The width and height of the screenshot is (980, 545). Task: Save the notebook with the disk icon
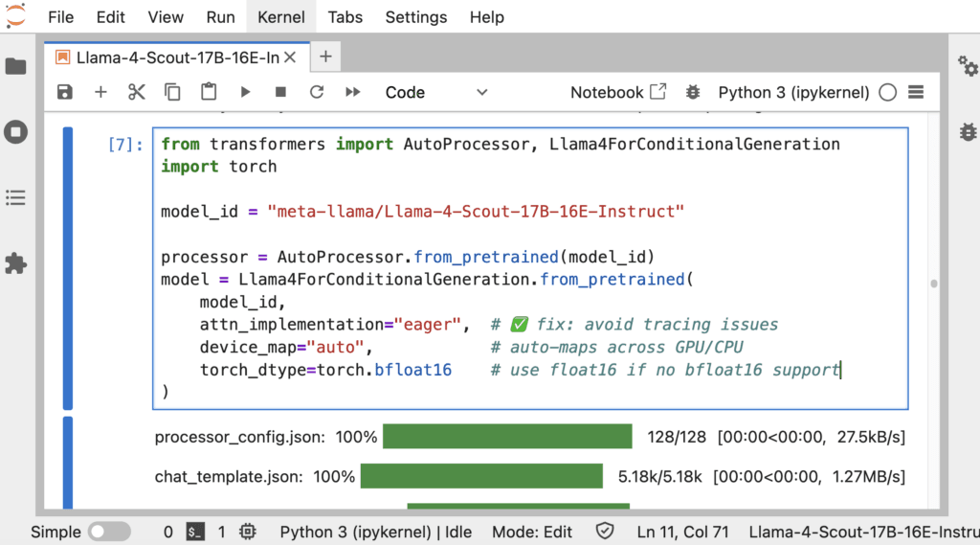click(x=64, y=93)
